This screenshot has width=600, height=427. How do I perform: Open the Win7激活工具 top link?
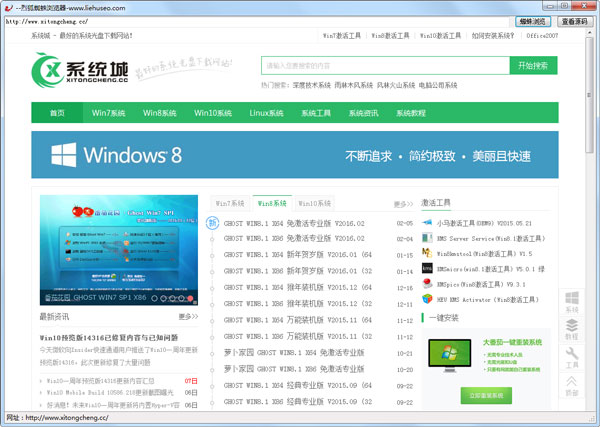click(341, 36)
